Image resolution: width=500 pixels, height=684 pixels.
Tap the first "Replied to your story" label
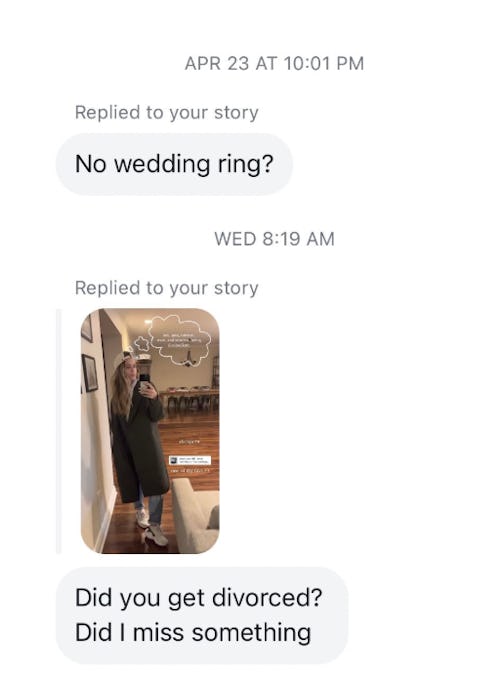[x=167, y=113]
